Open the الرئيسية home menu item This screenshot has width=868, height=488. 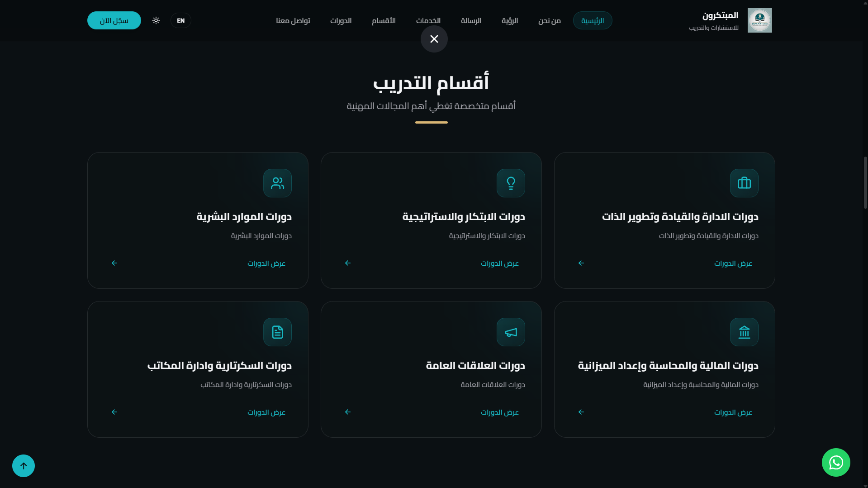593,20
